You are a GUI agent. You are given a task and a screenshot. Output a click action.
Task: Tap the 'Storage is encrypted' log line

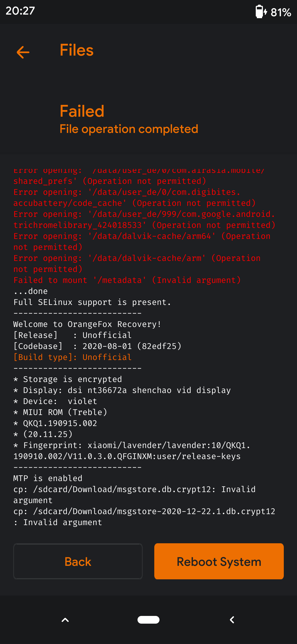[68, 379]
